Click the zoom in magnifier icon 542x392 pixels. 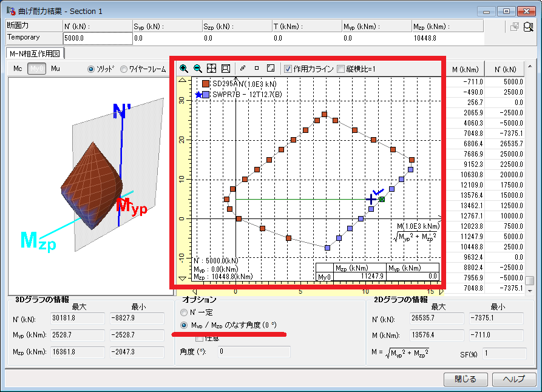click(x=184, y=69)
